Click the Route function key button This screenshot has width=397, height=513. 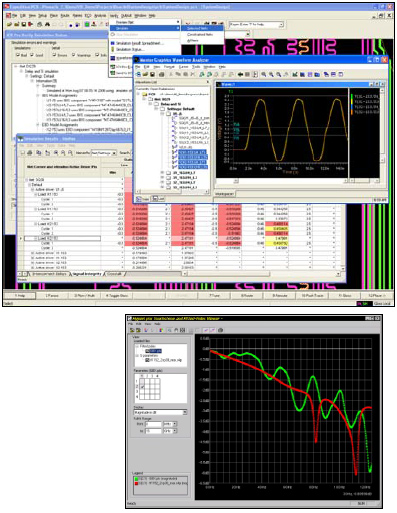point(247,295)
